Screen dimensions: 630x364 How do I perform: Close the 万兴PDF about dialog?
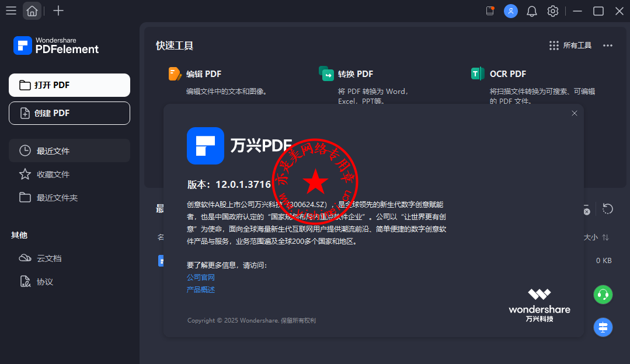[x=574, y=113]
